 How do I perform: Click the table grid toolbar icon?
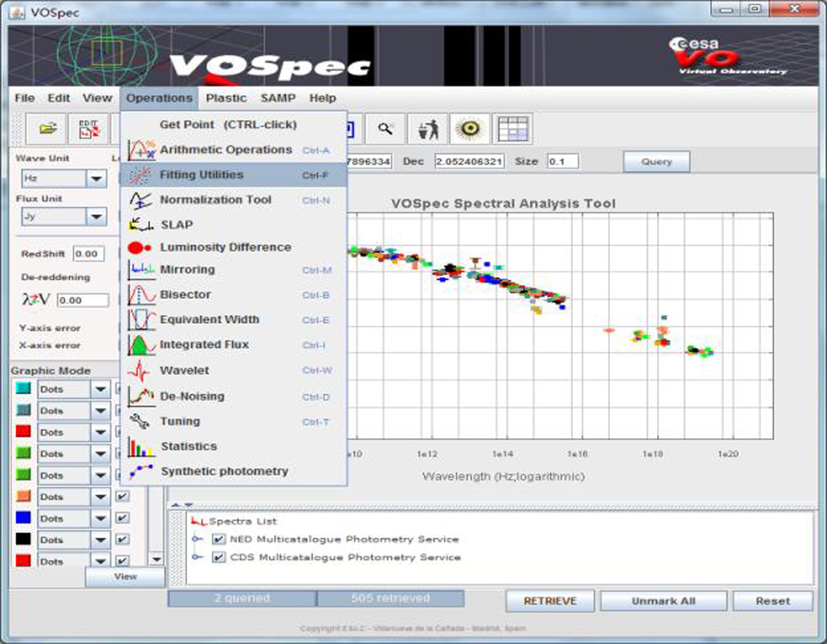[513, 129]
